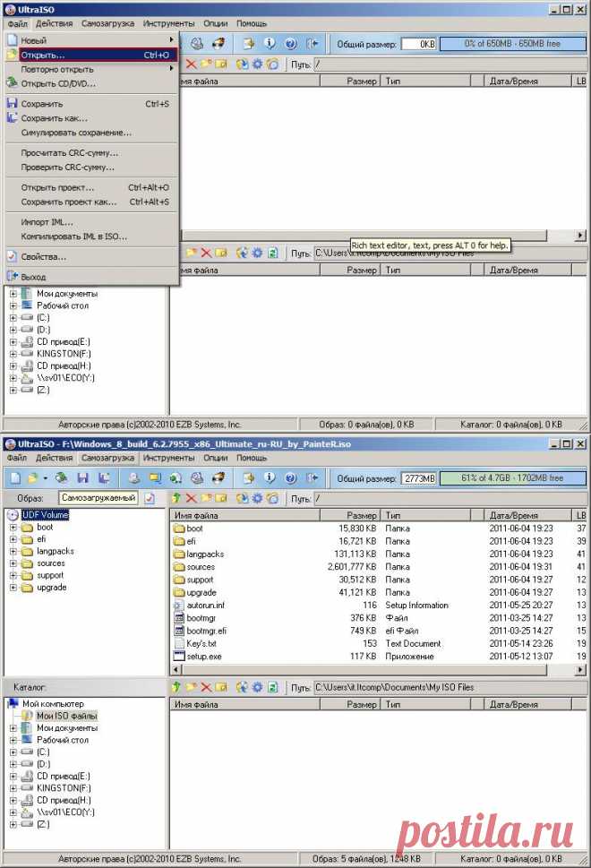Screen dimensions: 591x868
Task: Sort by Размер column in ISO image list
Action: pos(350,515)
